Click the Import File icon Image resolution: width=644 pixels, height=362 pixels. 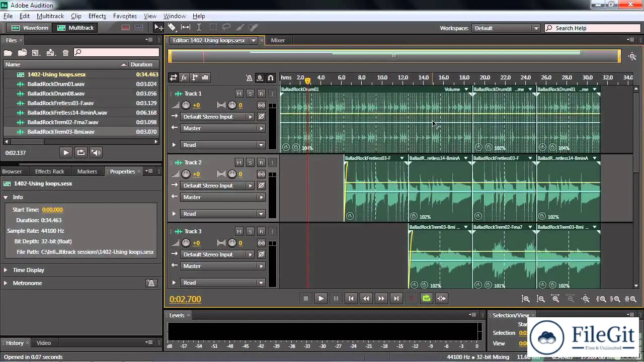pyautogui.click(x=22, y=52)
